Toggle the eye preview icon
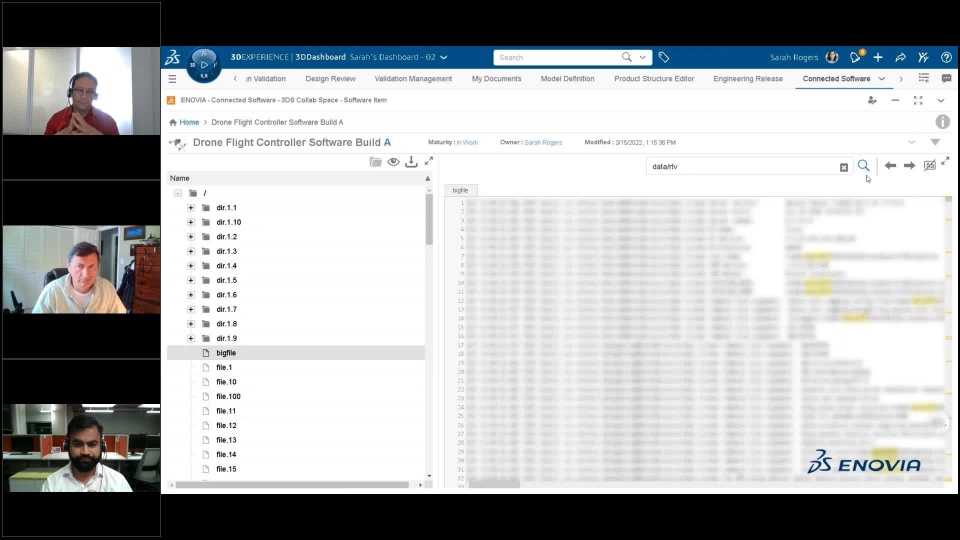 (x=393, y=162)
